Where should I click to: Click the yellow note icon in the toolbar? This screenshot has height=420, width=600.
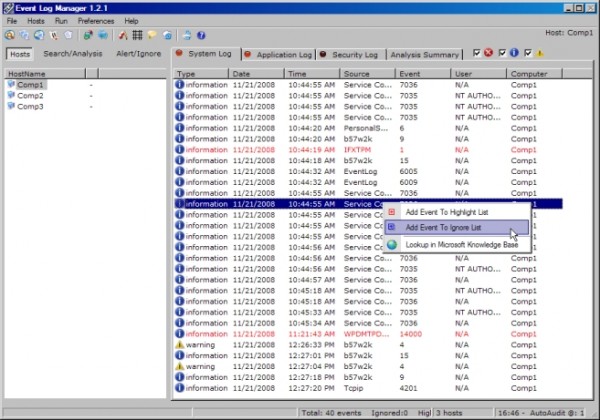(x=153, y=35)
